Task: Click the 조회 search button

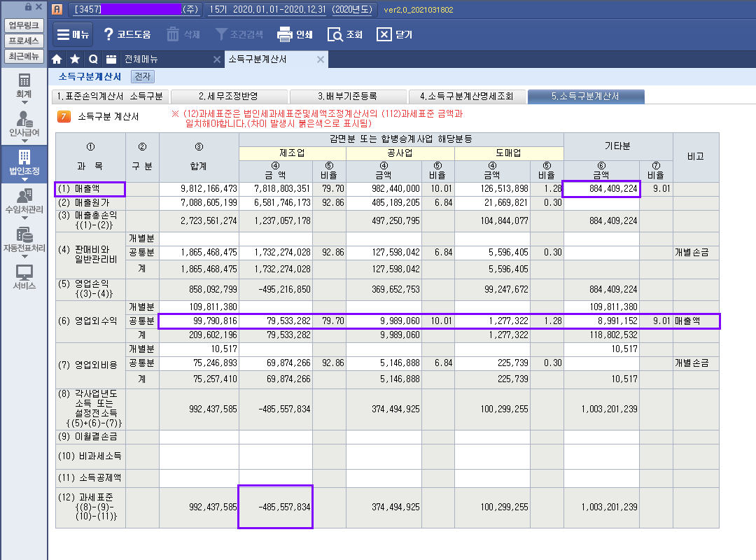Action: click(345, 34)
